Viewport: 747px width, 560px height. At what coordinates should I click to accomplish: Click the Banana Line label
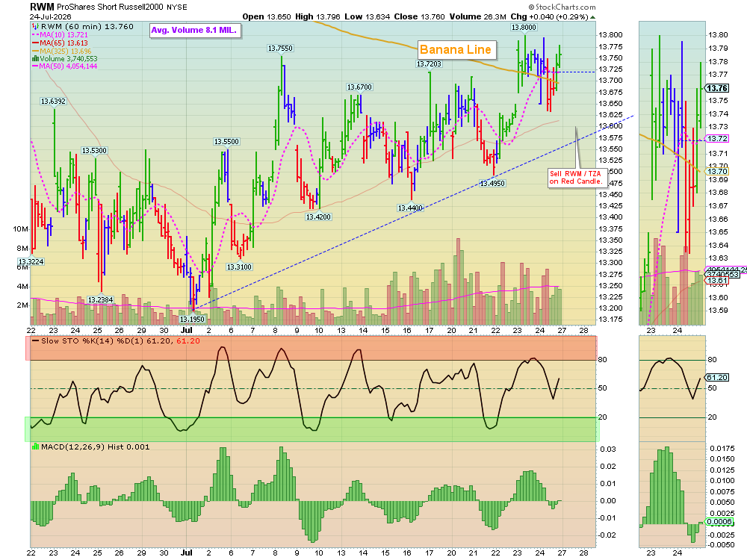(456, 49)
